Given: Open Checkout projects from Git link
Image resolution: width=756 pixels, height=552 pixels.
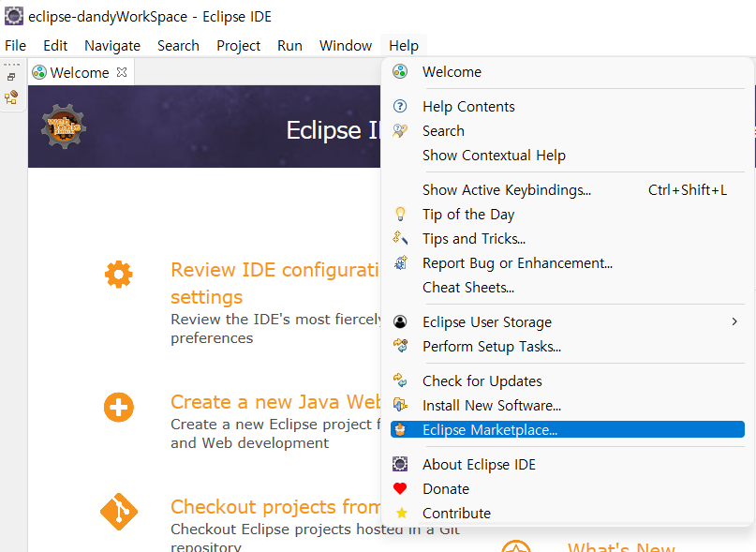Looking at the screenshot, I should pos(275,507).
